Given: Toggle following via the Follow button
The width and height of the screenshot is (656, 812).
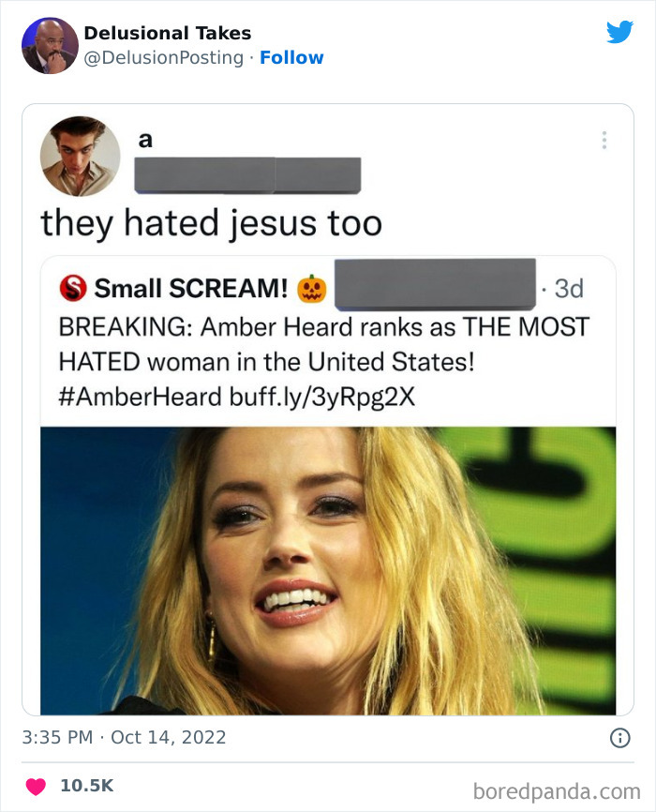Looking at the screenshot, I should click(292, 57).
